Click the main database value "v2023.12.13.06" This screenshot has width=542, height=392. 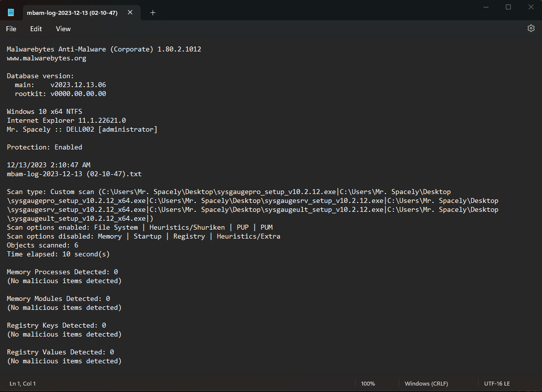point(78,85)
